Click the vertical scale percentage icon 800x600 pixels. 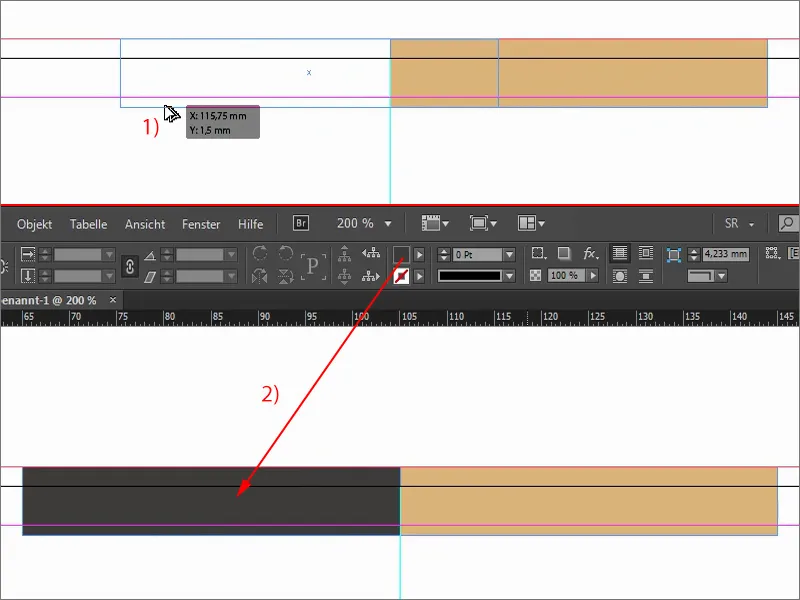[28, 276]
